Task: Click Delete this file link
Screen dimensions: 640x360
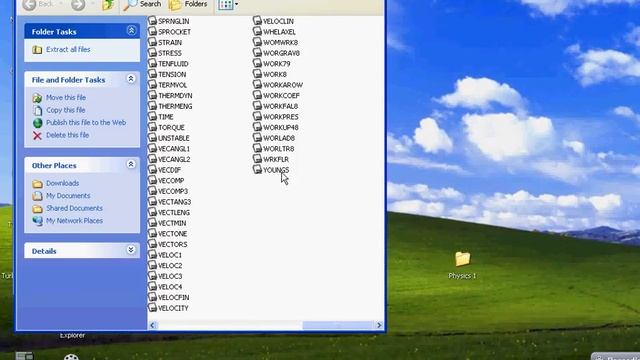Action: click(x=67, y=135)
